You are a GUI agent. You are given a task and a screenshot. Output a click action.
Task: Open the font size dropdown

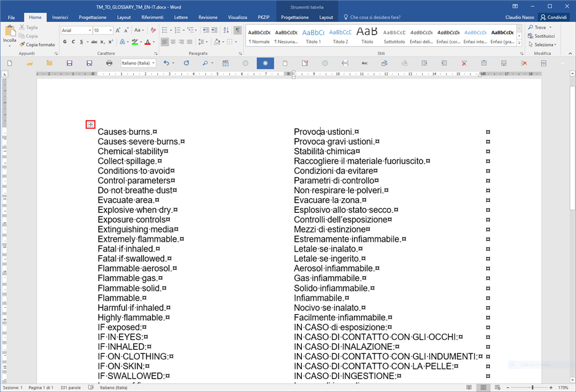click(110, 31)
